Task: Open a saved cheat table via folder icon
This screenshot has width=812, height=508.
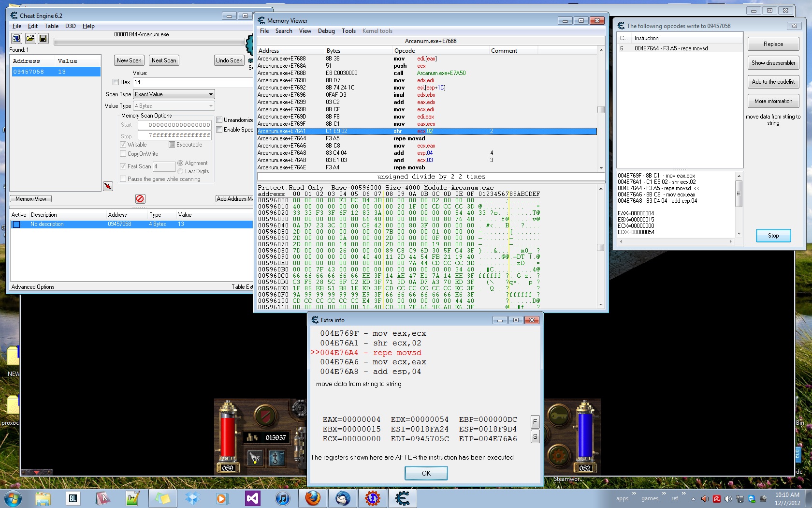Action: [x=29, y=39]
